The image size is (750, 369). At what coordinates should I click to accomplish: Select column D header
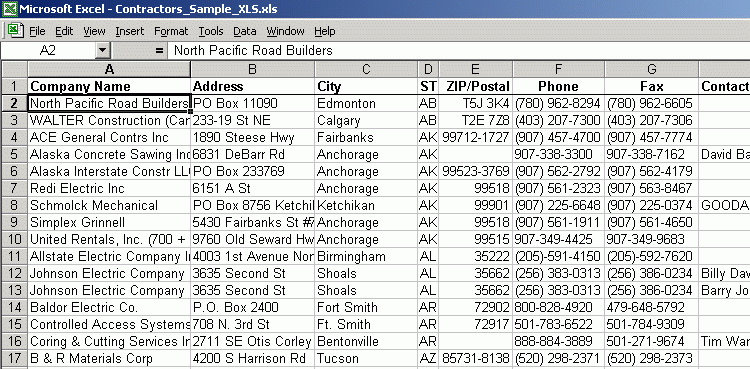click(x=428, y=69)
